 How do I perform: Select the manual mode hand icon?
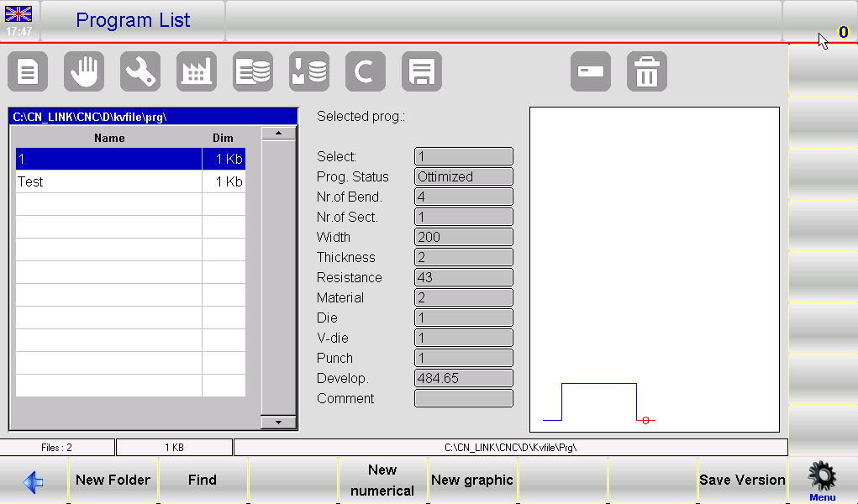83,71
